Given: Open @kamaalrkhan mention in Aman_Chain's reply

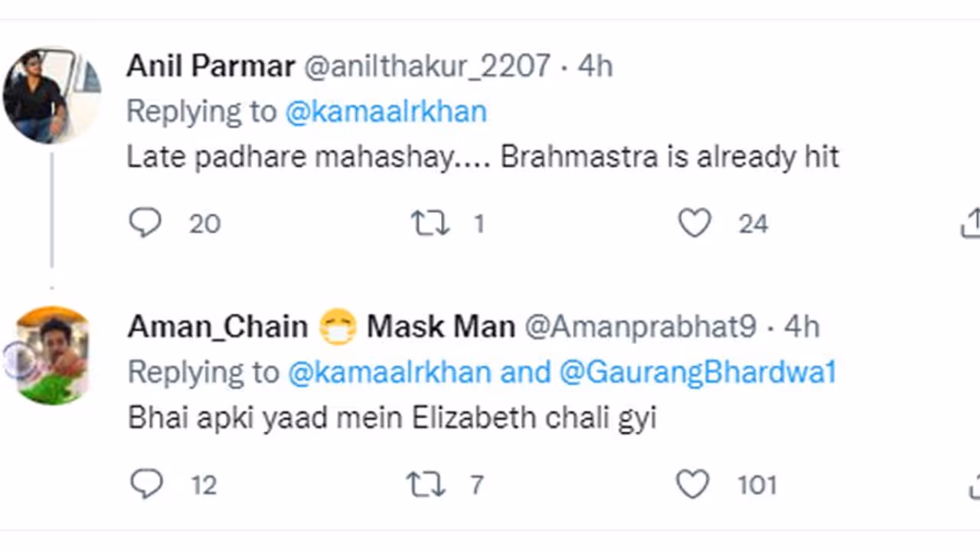Looking at the screenshot, I should click(389, 372).
